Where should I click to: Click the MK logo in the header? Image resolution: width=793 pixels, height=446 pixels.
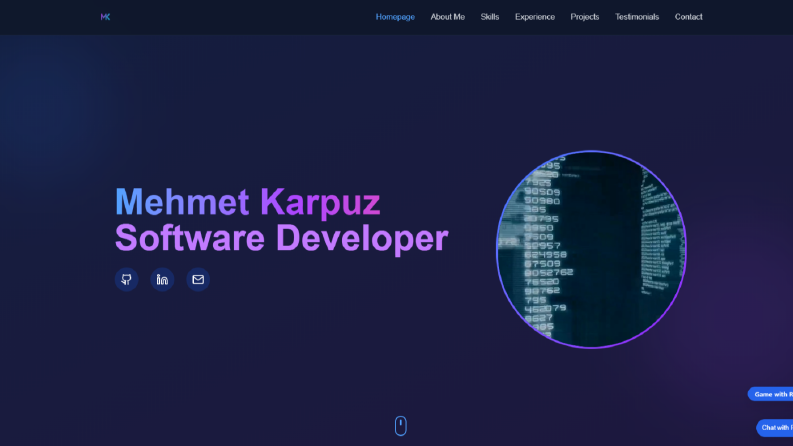point(105,17)
